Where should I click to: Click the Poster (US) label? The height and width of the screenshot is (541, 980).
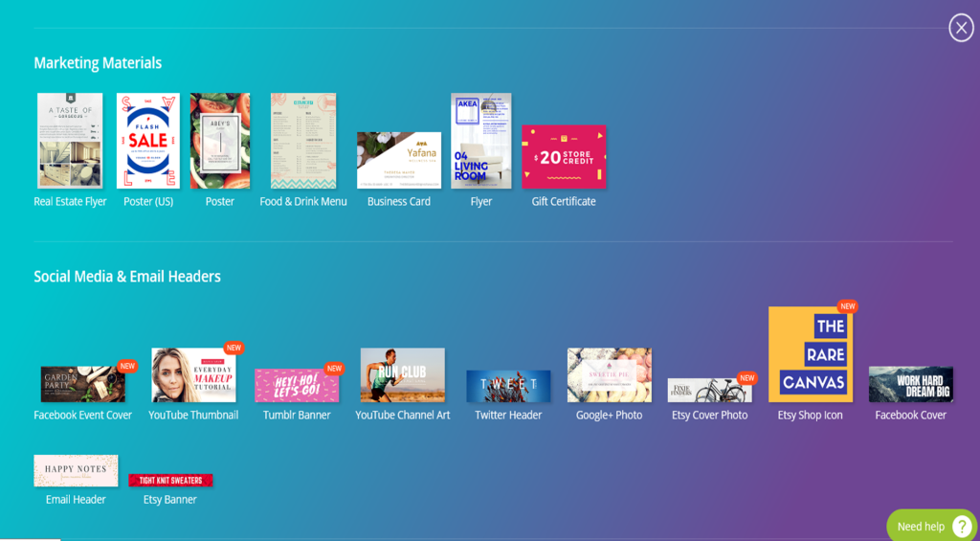click(x=148, y=201)
